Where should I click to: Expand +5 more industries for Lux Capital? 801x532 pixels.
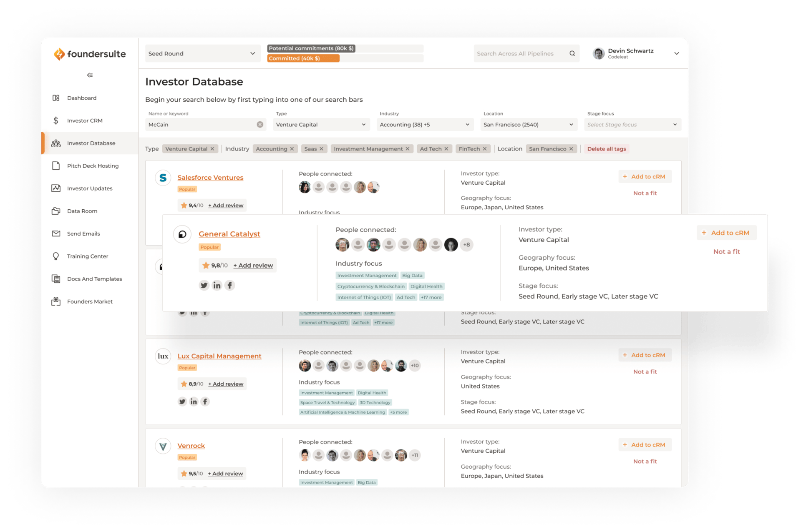pyautogui.click(x=398, y=412)
